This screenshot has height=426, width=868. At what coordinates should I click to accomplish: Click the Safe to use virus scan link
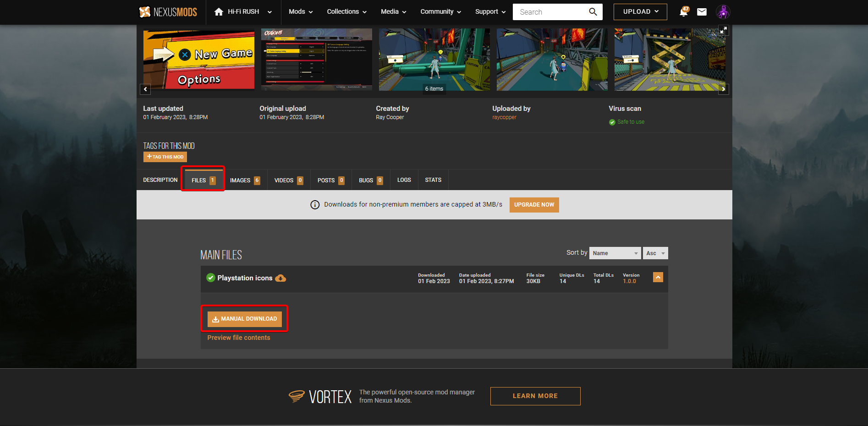631,122
